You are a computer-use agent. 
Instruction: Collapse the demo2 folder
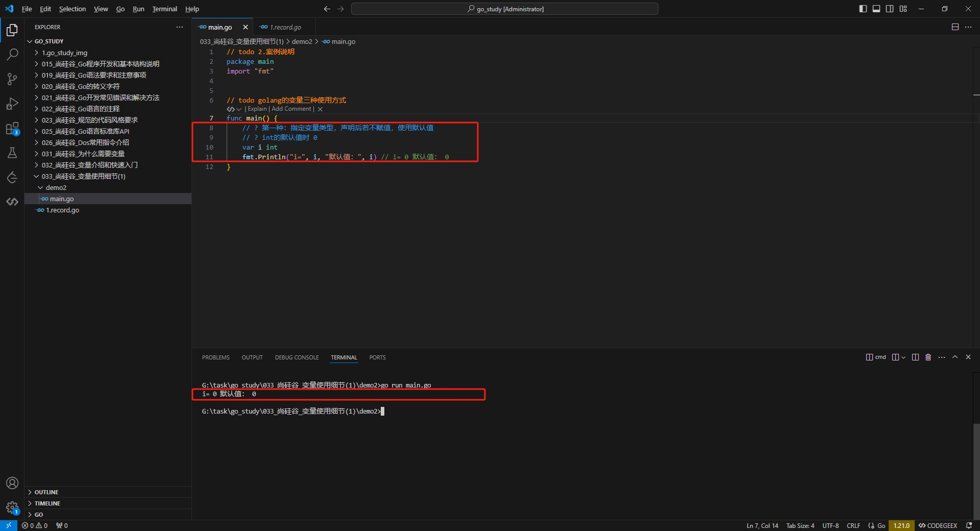[56, 187]
